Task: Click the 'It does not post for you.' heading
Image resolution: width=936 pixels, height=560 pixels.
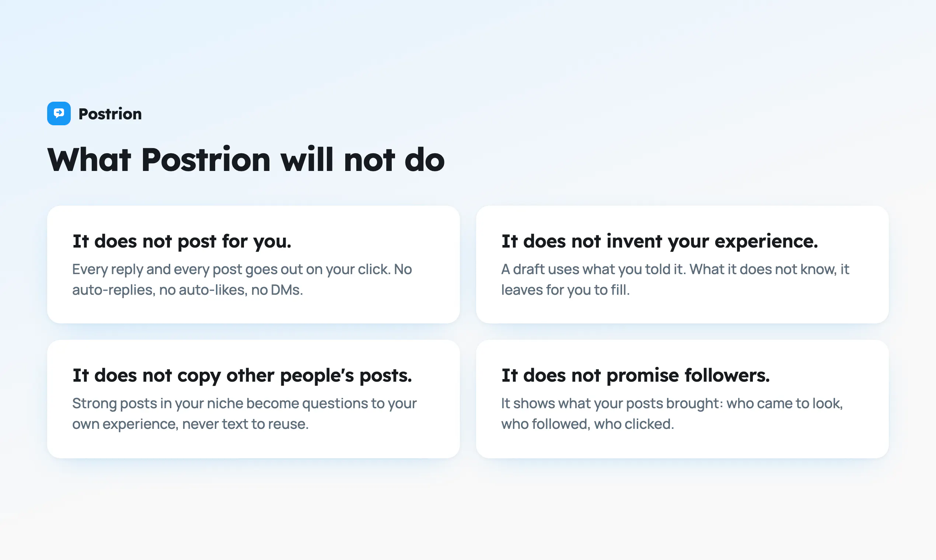Action: [182, 241]
